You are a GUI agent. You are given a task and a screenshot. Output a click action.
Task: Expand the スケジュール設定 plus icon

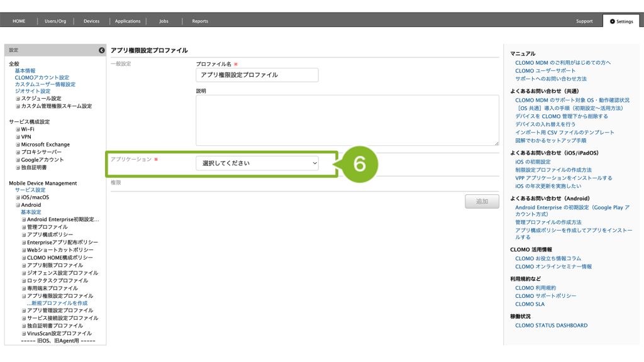click(18, 99)
